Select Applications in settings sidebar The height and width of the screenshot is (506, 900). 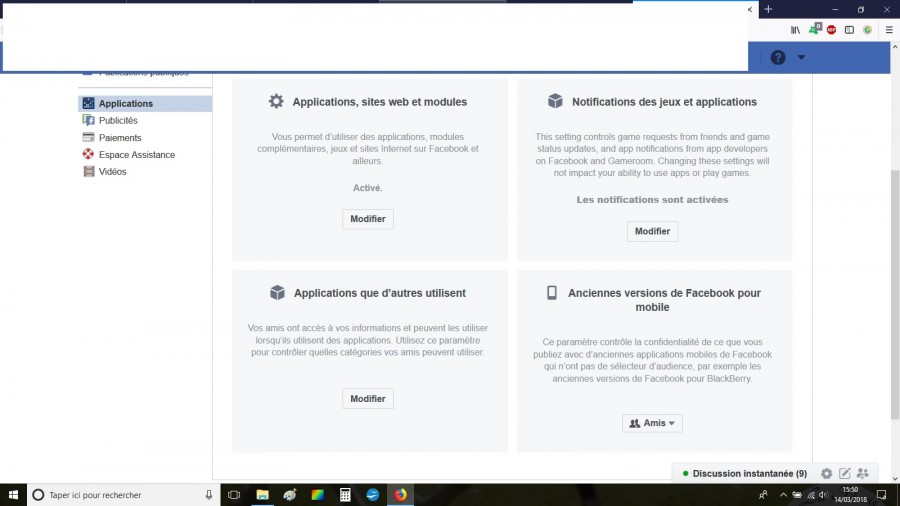145,103
